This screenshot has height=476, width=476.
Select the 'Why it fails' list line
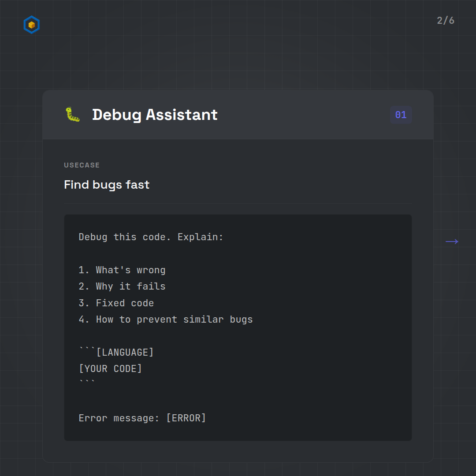[122, 286]
